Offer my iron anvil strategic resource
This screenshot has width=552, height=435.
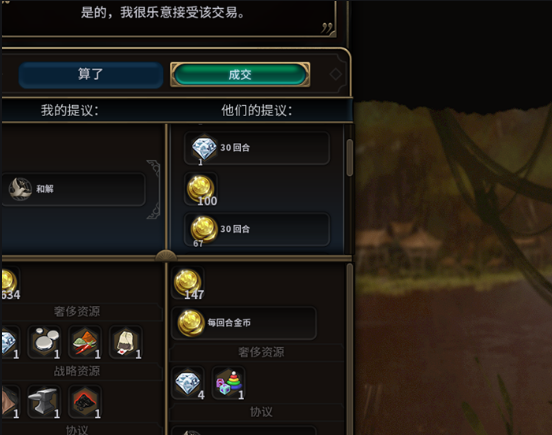coord(44,402)
